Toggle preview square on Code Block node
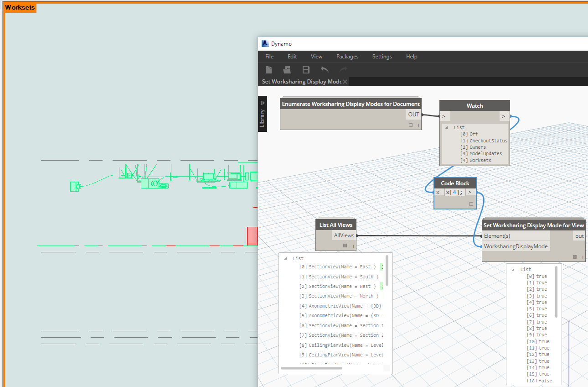The width and height of the screenshot is (588, 387). coord(471,204)
